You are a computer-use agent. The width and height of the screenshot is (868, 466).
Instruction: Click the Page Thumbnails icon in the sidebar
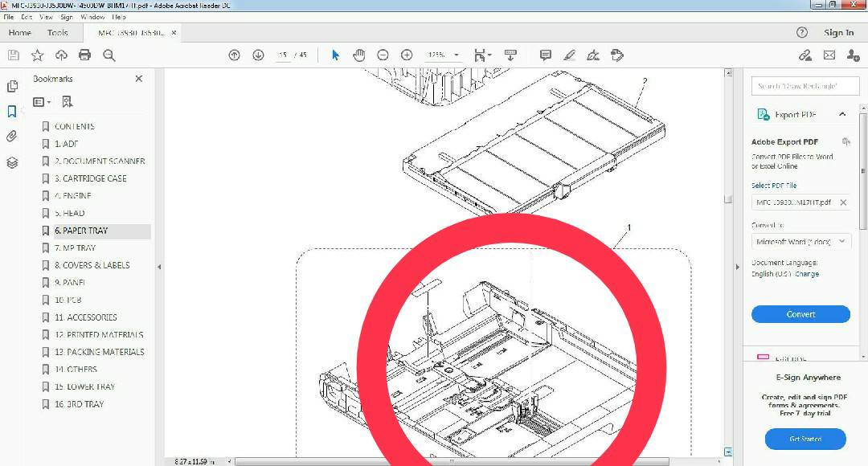[12, 84]
